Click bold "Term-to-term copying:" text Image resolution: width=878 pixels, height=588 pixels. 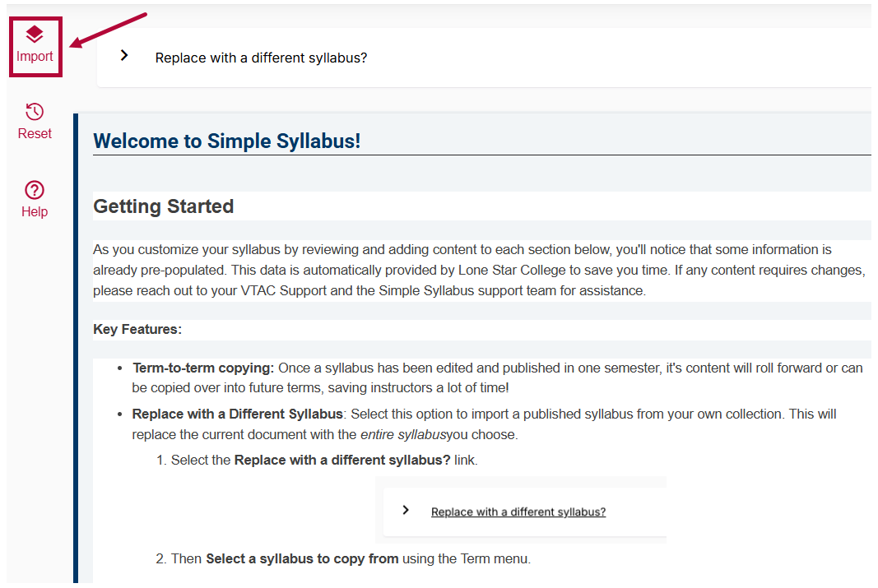pos(202,368)
